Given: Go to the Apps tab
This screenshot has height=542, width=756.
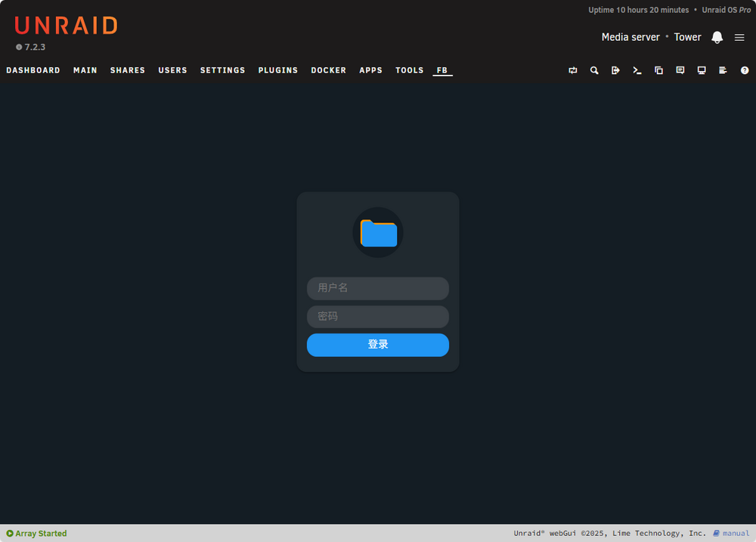Looking at the screenshot, I should point(370,70).
